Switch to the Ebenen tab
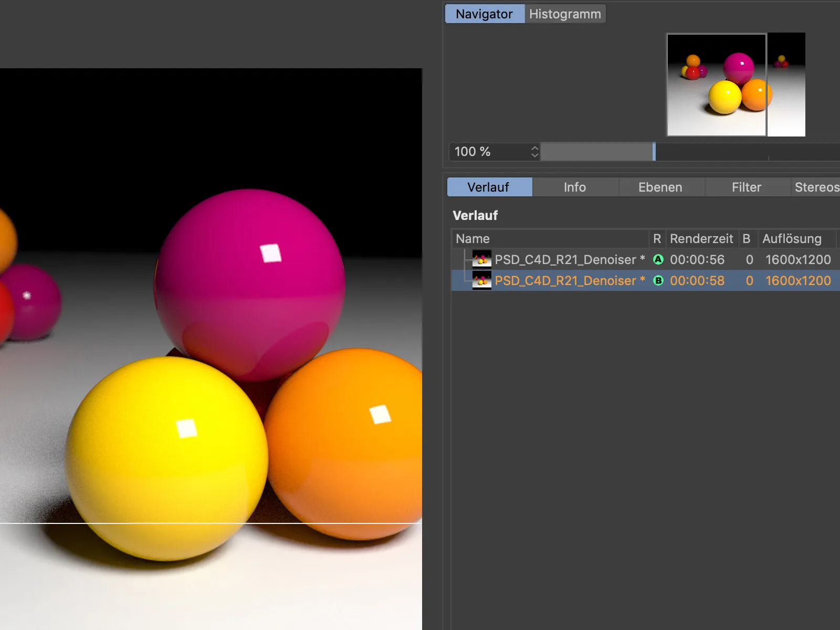Screen dimensions: 840x630 click(x=660, y=187)
